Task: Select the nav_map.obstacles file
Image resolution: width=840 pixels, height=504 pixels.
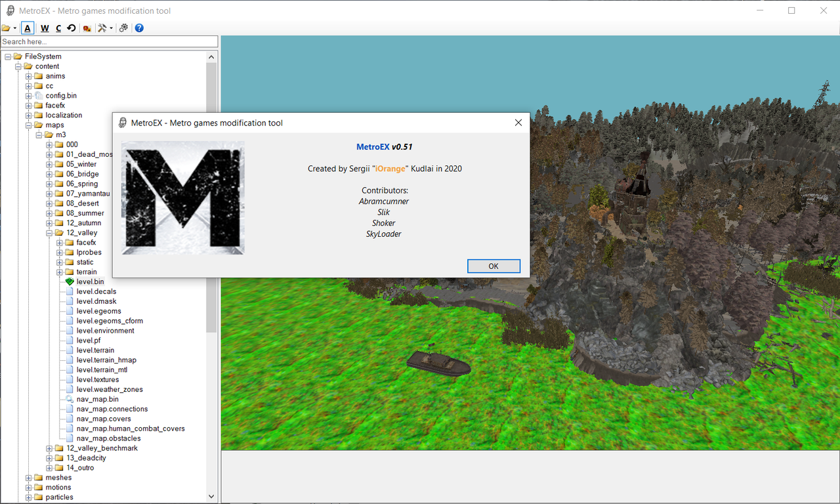Action: click(108, 438)
